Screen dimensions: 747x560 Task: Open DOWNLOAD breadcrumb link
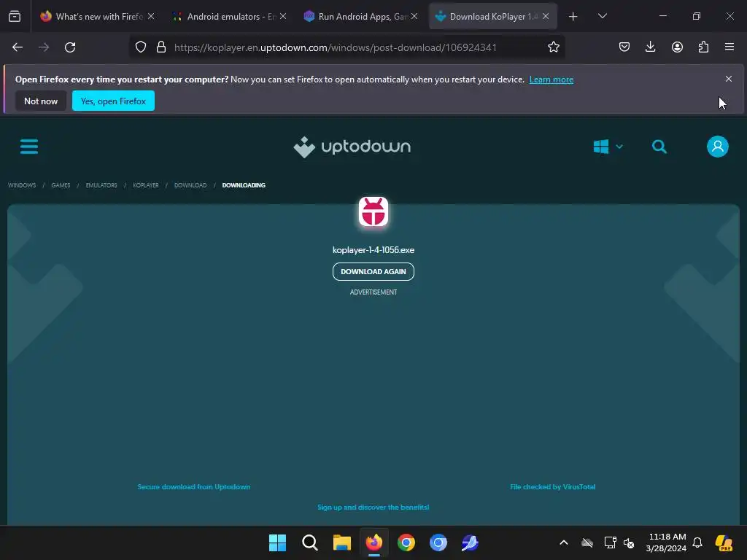(x=190, y=185)
